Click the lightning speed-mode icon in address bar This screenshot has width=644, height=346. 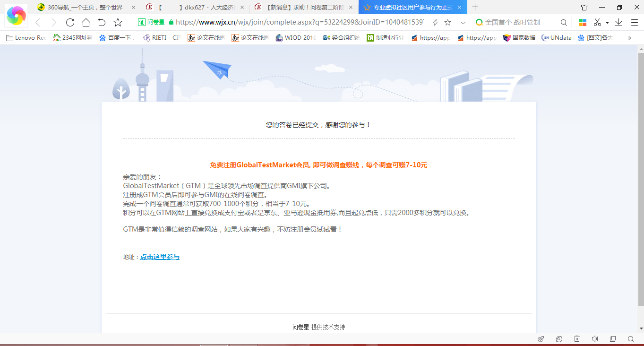pos(435,22)
